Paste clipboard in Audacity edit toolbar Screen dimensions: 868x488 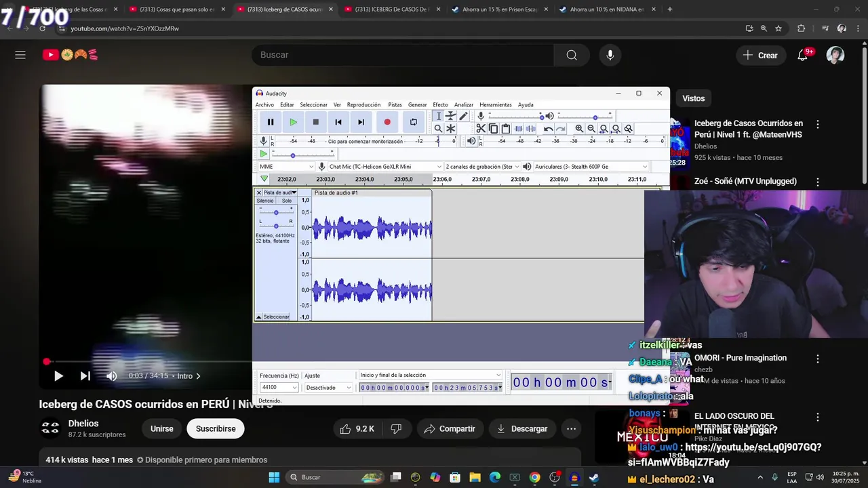coord(505,128)
